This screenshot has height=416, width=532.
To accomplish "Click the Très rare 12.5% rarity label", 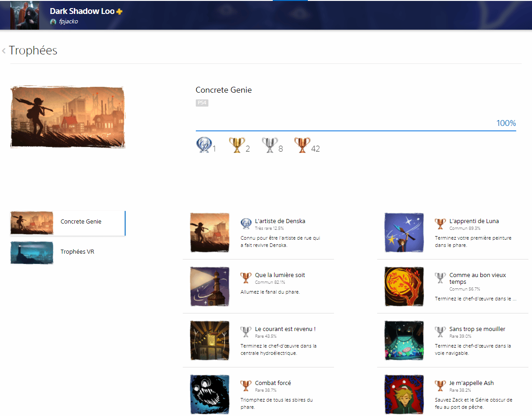I will click(x=270, y=228).
